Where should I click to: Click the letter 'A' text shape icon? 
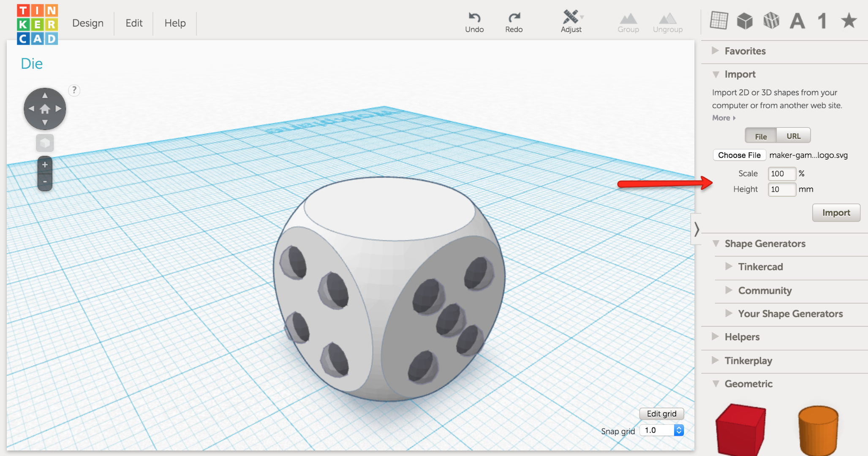pos(797,20)
